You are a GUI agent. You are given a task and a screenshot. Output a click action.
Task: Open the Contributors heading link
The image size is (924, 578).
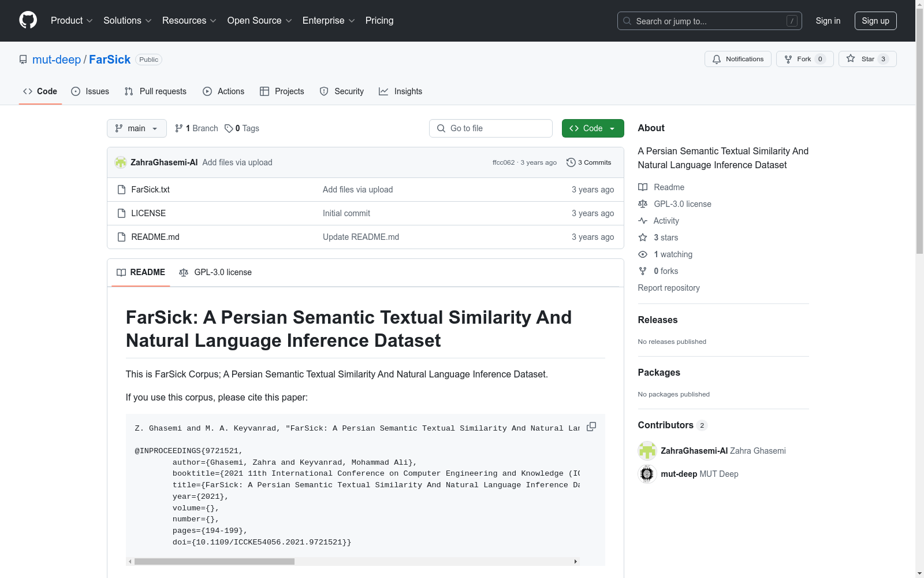tap(673, 425)
